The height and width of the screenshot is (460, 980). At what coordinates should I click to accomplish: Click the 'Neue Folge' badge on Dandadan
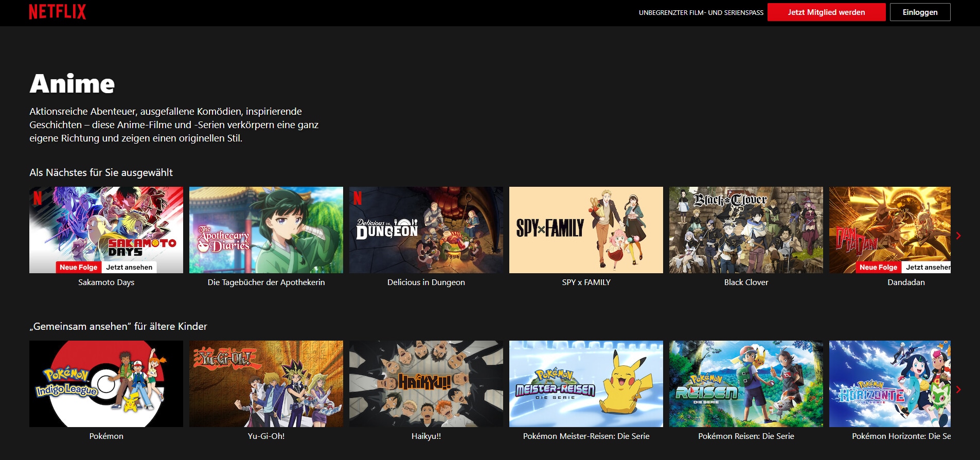click(878, 267)
